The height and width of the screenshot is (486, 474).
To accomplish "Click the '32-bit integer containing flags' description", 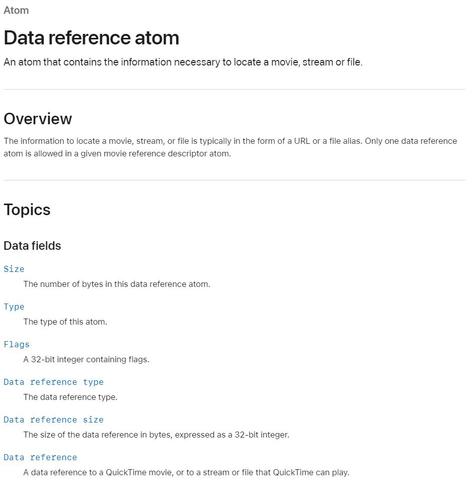I will coord(86,359).
